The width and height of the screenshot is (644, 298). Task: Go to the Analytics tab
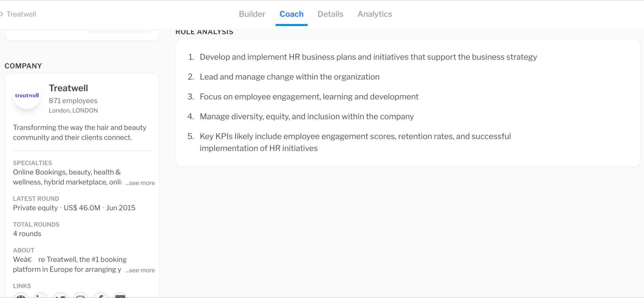(x=374, y=14)
